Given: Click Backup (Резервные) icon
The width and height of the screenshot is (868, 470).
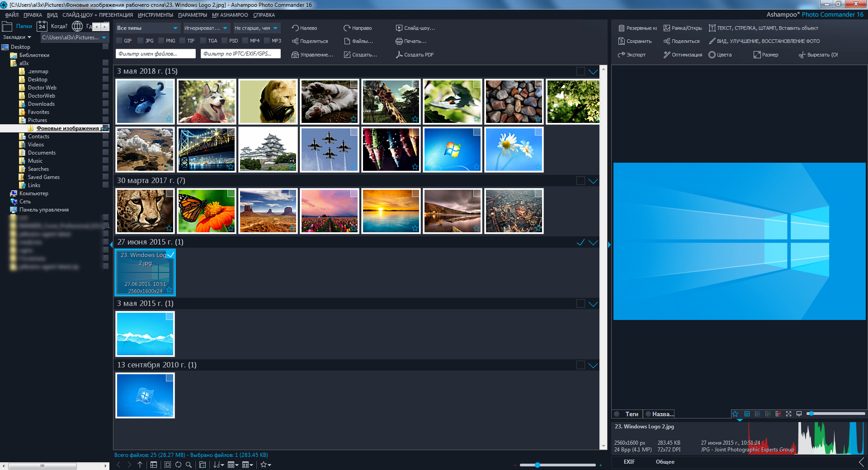Looking at the screenshot, I should point(622,28).
